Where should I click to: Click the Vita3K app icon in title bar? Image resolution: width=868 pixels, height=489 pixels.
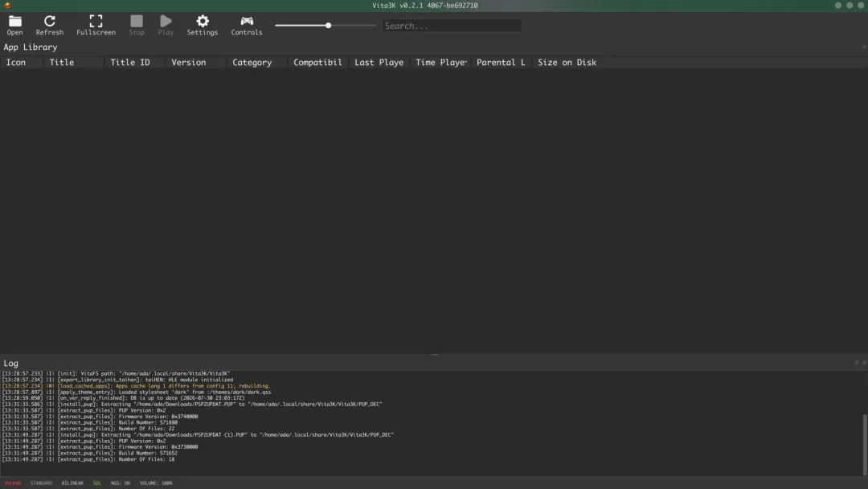point(7,5)
